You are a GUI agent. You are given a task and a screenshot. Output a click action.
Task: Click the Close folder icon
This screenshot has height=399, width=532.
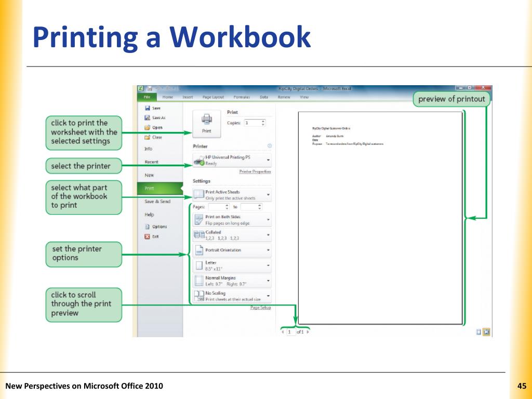click(147, 137)
